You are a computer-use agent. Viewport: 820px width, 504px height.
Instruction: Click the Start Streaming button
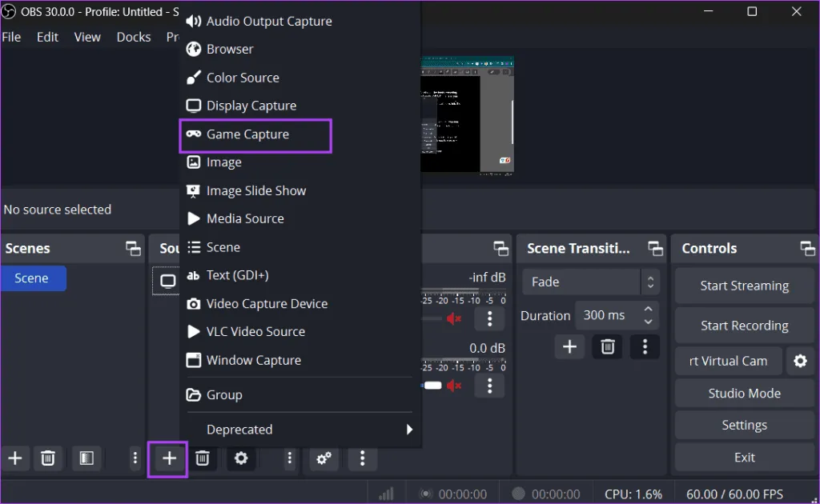point(744,286)
